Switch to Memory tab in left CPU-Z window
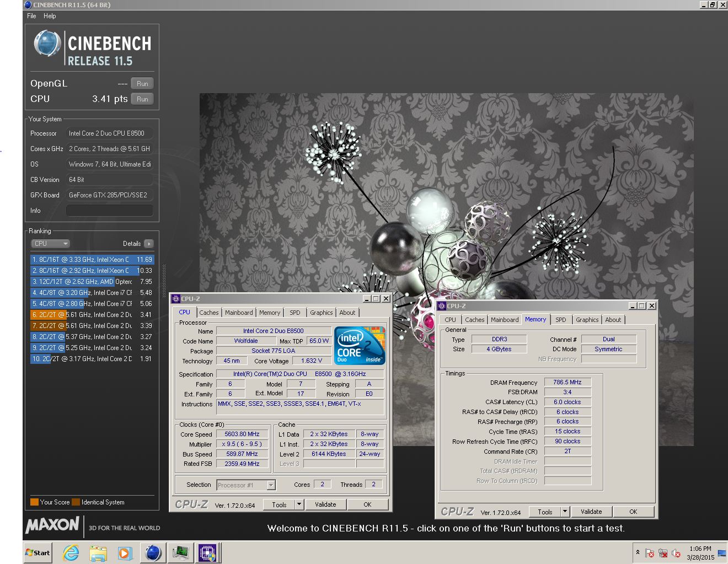 click(x=270, y=313)
